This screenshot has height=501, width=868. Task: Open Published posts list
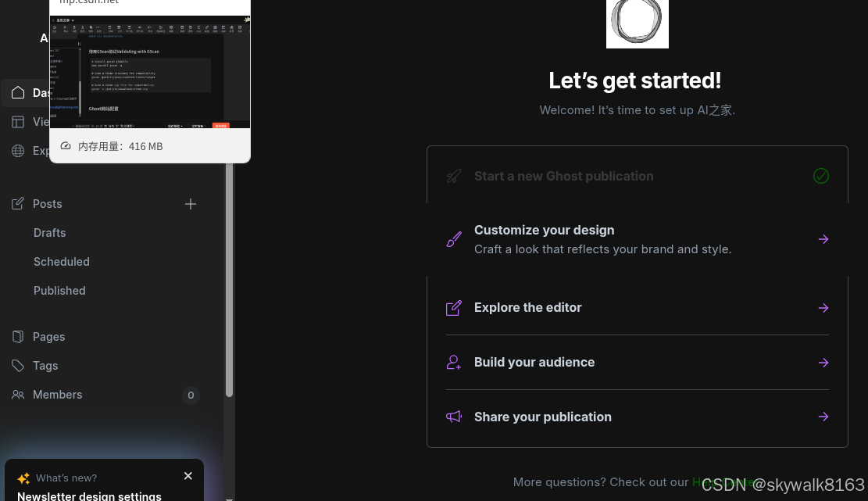59,291
